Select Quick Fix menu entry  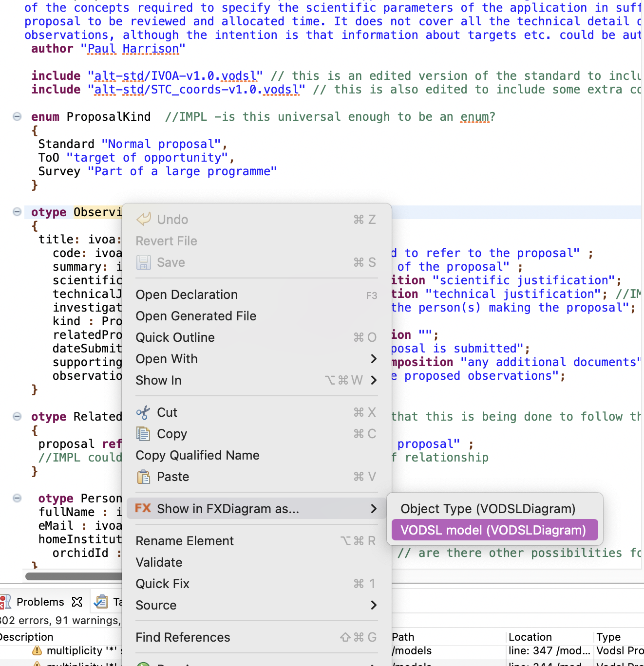coord(257,584)
